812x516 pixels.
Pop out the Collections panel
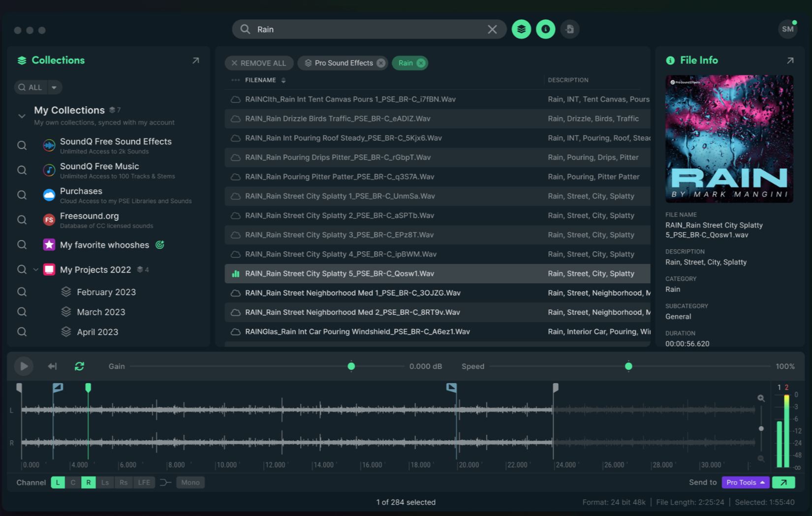[195, 61]
